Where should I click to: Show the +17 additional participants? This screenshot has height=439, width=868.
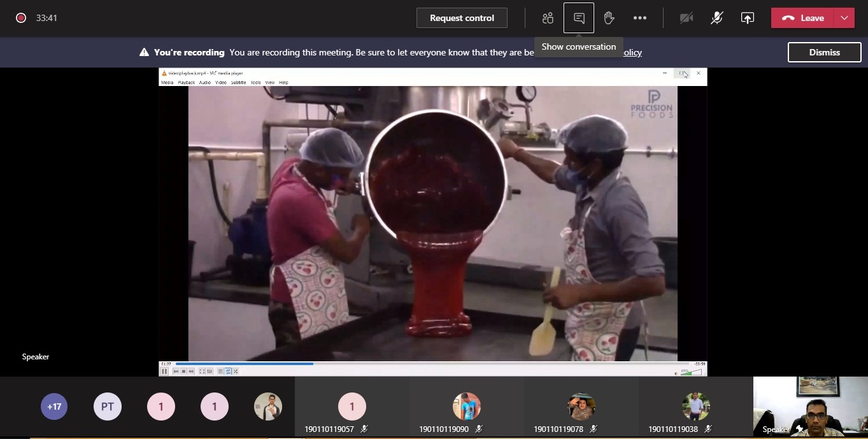pyautogui.click(x=54, y=407)
